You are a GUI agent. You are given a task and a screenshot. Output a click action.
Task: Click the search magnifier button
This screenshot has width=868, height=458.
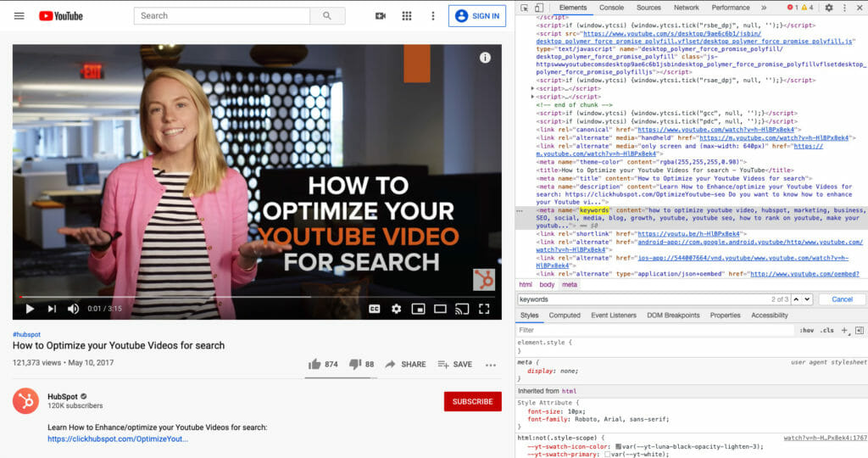[x=327, y=16]
